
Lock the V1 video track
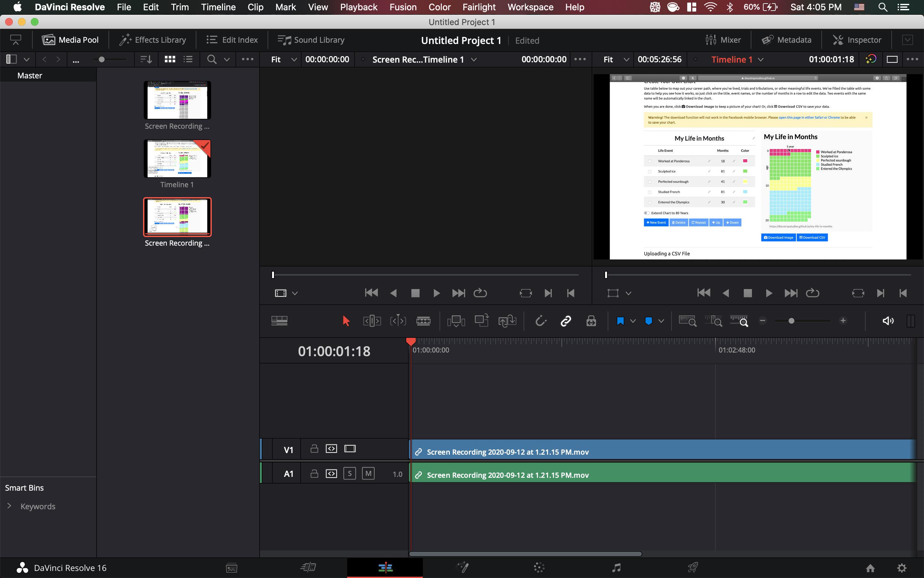click(x=314, y=449)
